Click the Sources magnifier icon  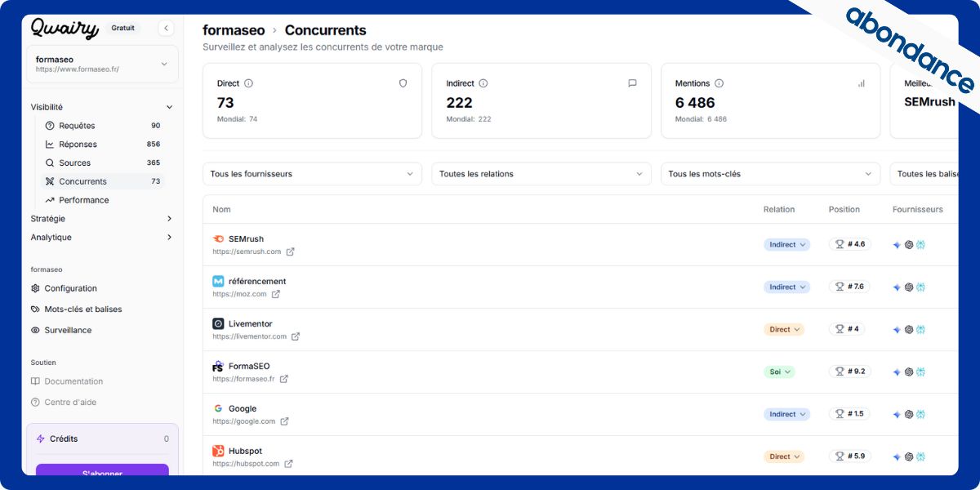tap(50, 163)
